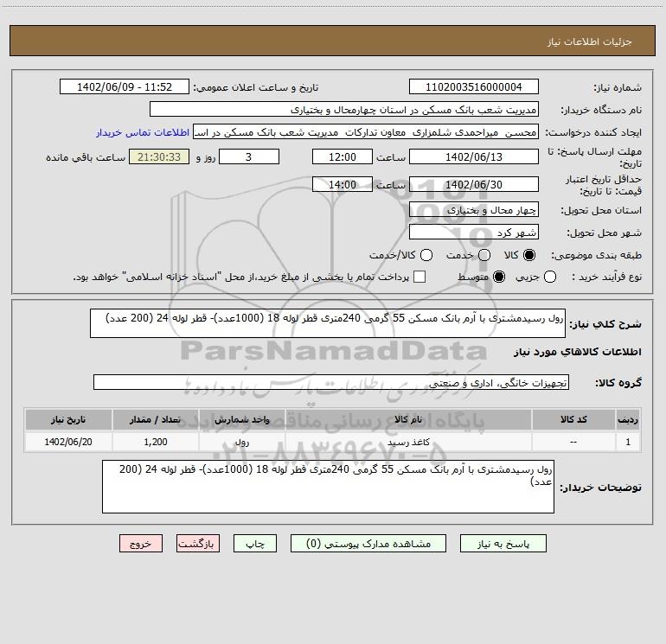This screenshot has width=666, height=644.
Task: Select the کالا radio button
Action: 529,255
